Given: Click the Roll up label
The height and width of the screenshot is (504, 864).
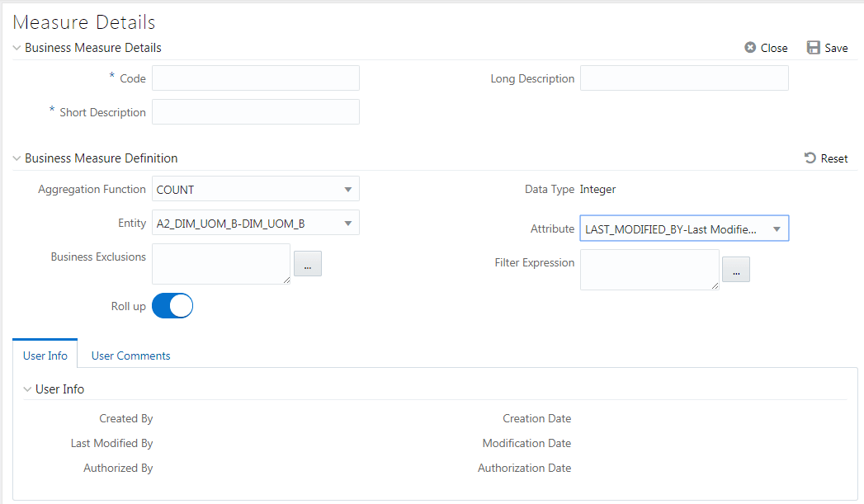Looking at the screenshot, I should (129, 306).
